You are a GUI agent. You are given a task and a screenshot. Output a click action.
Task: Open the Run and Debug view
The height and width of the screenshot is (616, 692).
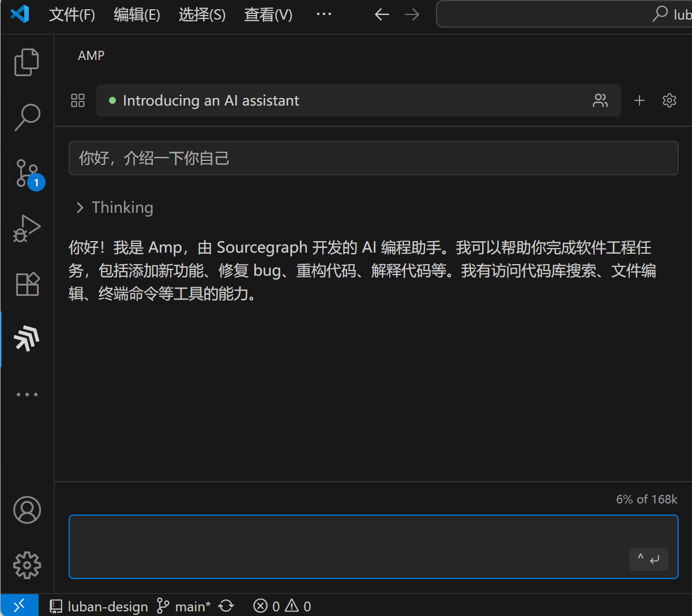[x=27, y=228]
